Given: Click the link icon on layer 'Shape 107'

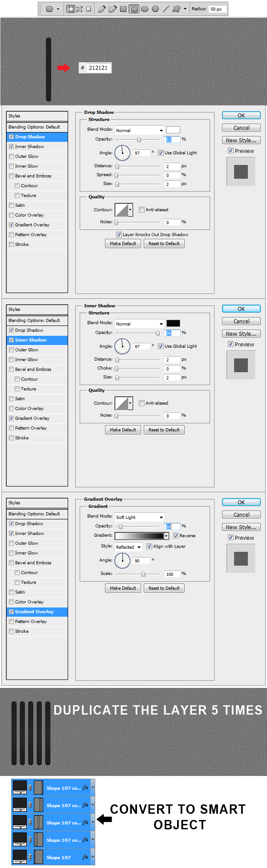Looking at the screenshot, I should [x=30, y=857].
